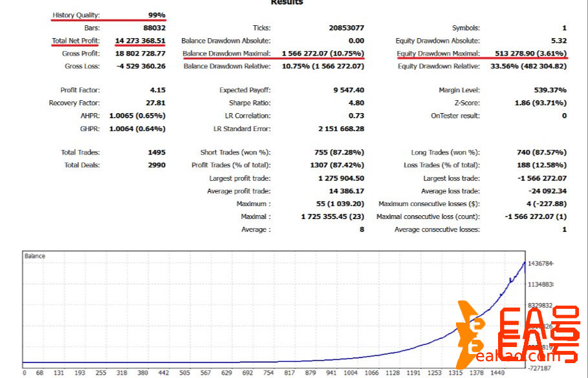The width and height of the screenshot is (588, 378).
Task: Click the Largest loss trade value
Action: pos(542,178)
